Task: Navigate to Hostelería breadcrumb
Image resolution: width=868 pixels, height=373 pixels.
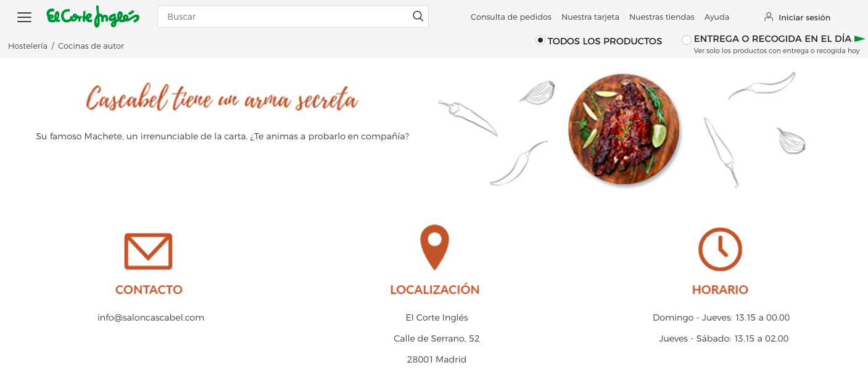Action: point(28,46)
